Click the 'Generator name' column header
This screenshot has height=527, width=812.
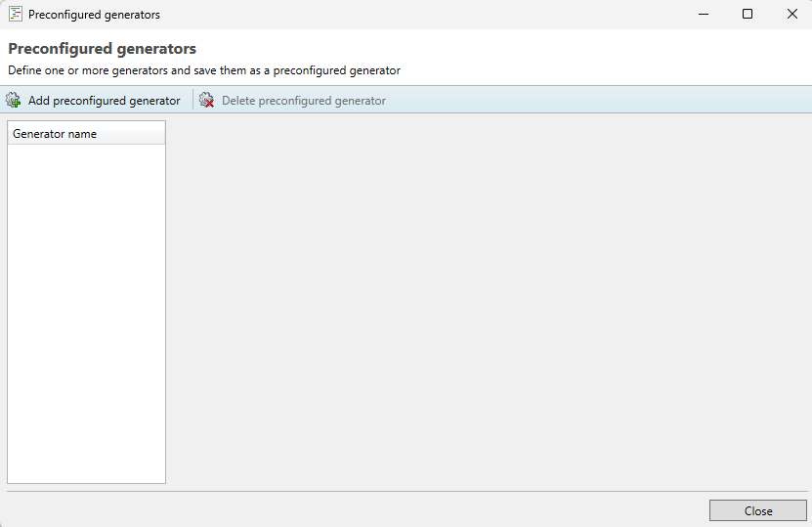[55, 134]
